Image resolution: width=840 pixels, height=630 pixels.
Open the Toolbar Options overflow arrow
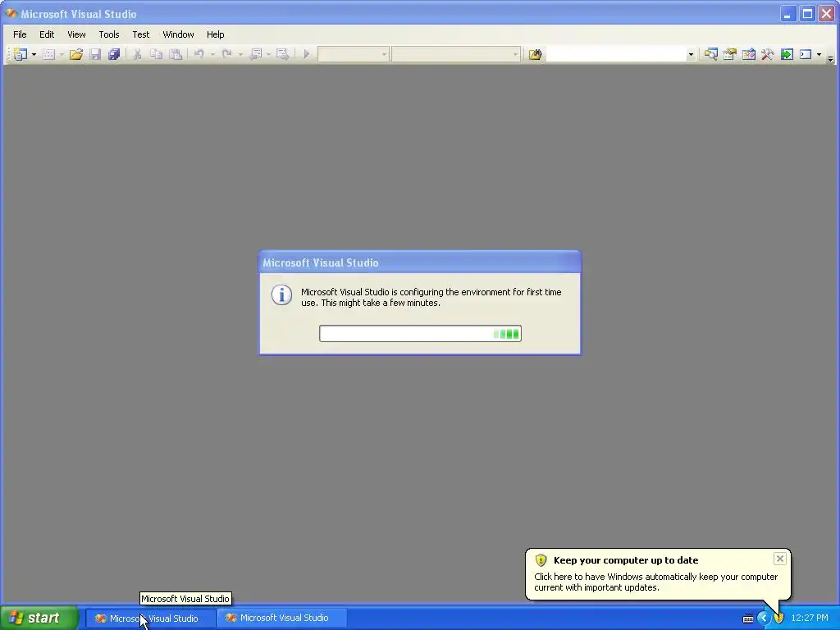pyautogui.click(x=831, y=58)
